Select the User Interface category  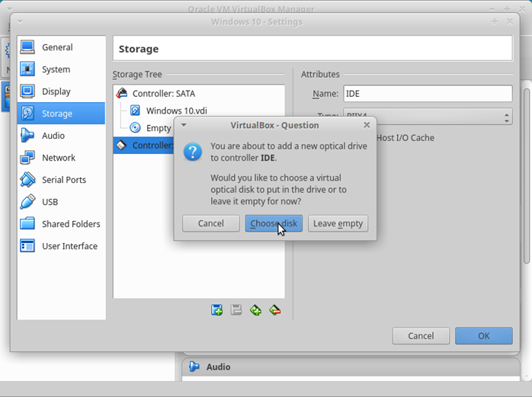point(61,245)
